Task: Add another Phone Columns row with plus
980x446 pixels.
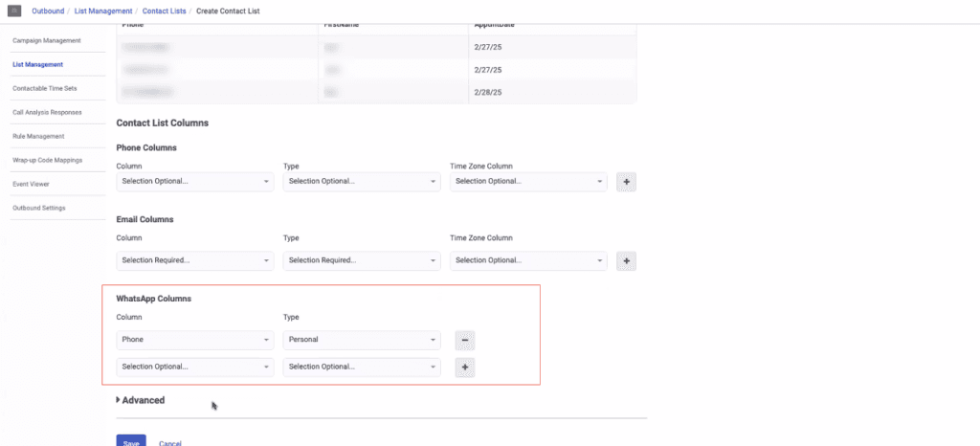Action: [x=626, y=181]
